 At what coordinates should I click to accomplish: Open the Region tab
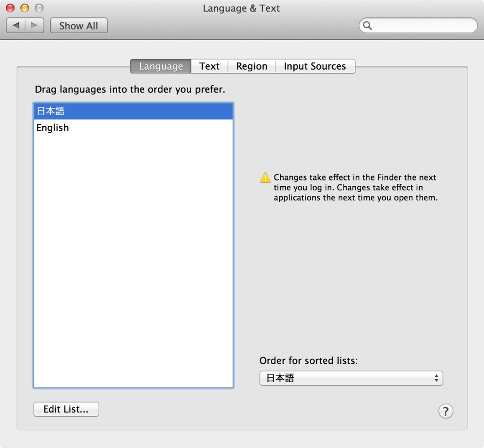[x=252, y=66]
